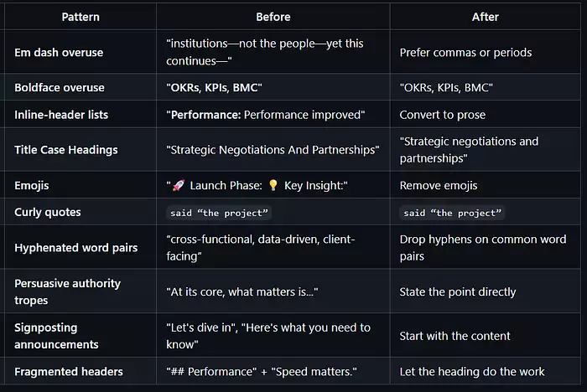Click "Let the heading do the work" cell
Viewport: 587px width, 392px height.
[x=472, y=371]
